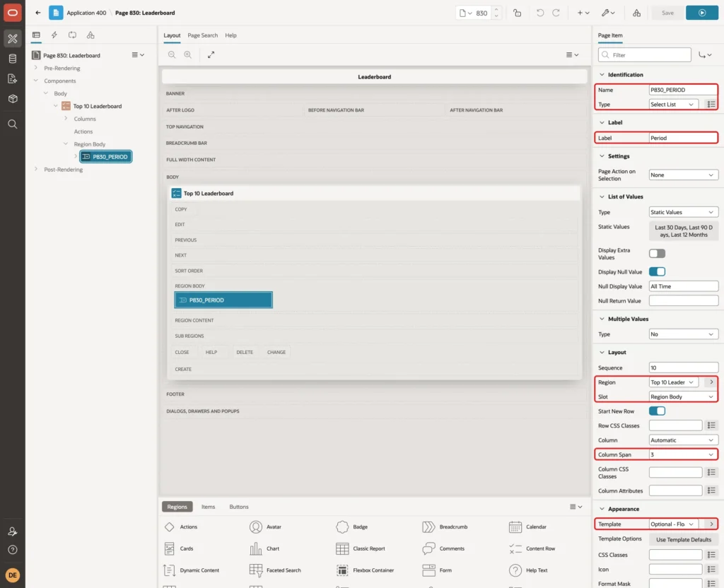Click the page lock icon

point(517,13)
